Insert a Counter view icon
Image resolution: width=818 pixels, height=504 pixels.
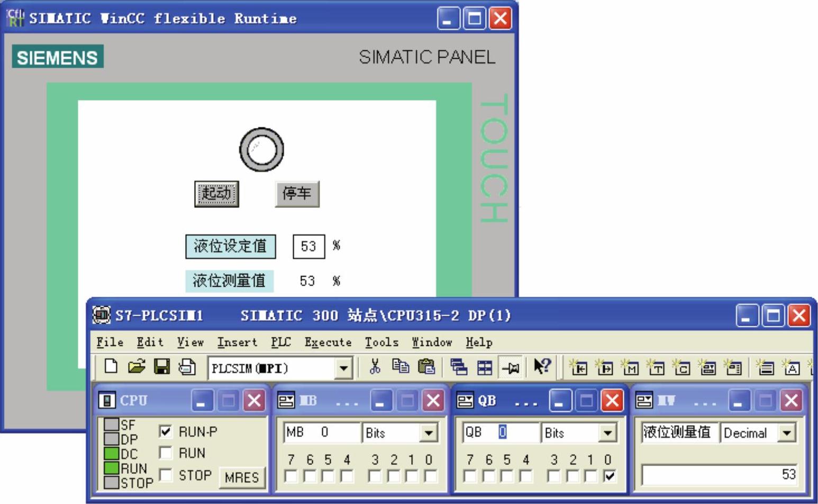[682, 367]
